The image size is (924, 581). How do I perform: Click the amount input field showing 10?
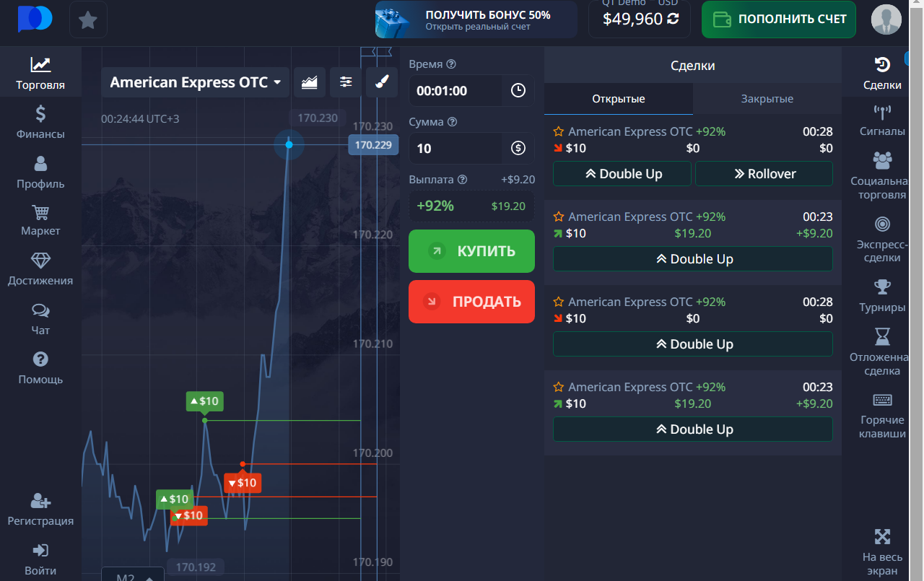(456, 149)
